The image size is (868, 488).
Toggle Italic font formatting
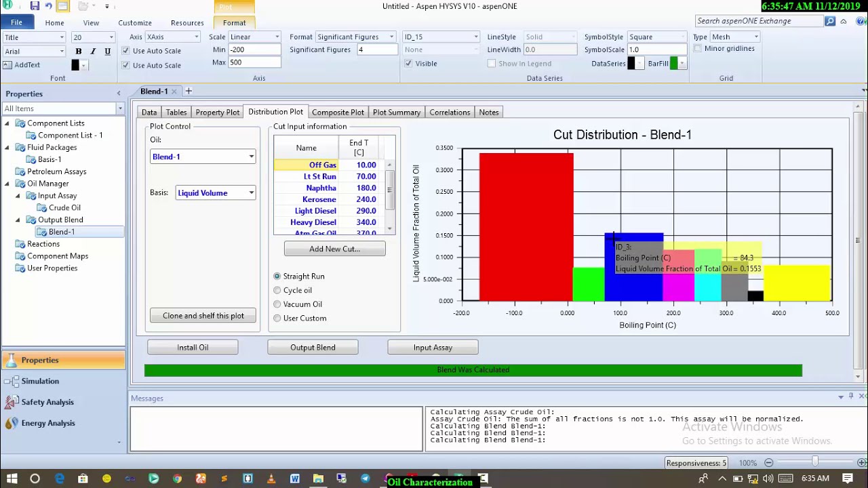pyautogui.click(x=93, y=52)
